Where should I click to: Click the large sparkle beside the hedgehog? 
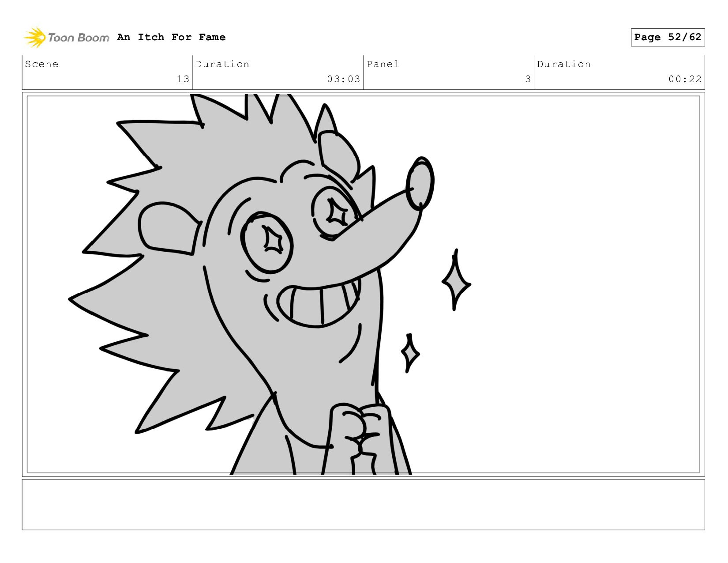(456, 280)
